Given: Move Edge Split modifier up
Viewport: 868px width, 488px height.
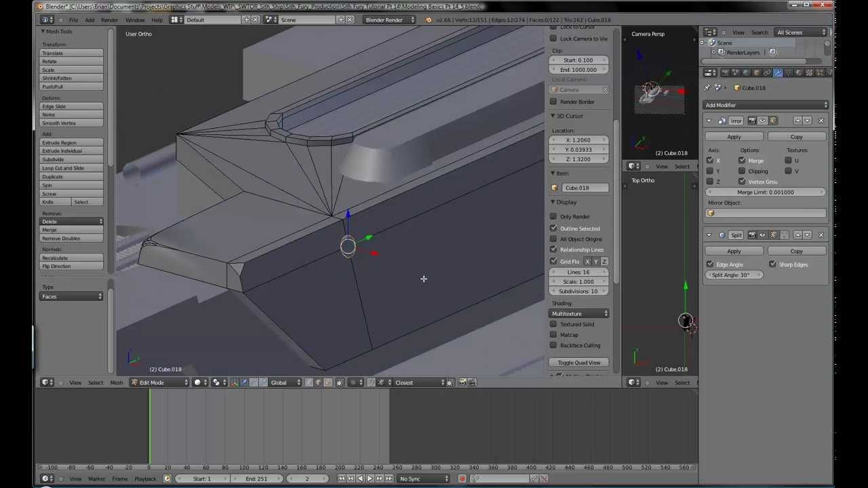Looking at the screenshot, I should tap(797, 235).
